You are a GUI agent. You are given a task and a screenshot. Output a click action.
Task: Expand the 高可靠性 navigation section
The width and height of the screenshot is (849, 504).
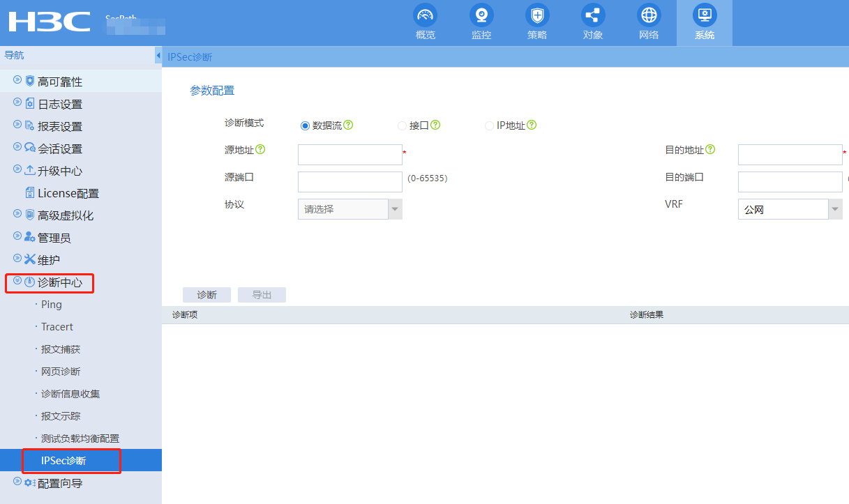[59, 82]
